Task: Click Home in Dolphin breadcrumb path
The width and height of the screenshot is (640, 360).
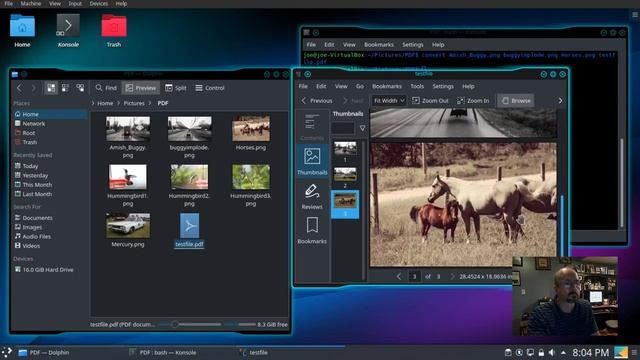Action: pyautogui.click(x=105, y=103)
